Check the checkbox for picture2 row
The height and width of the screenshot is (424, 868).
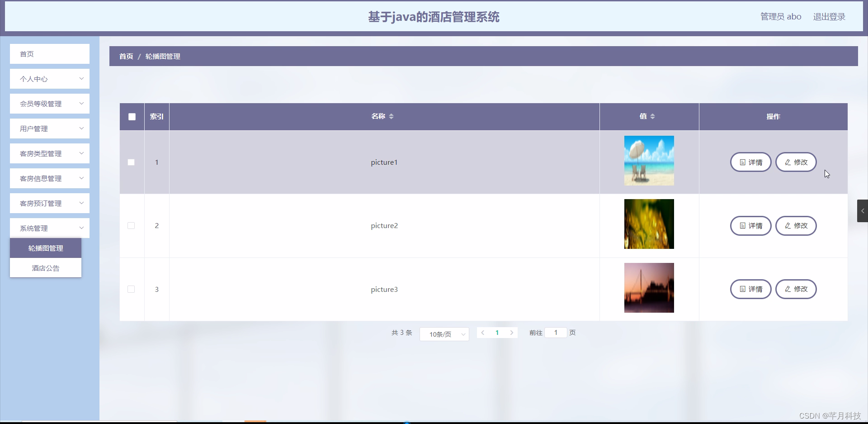131,225
